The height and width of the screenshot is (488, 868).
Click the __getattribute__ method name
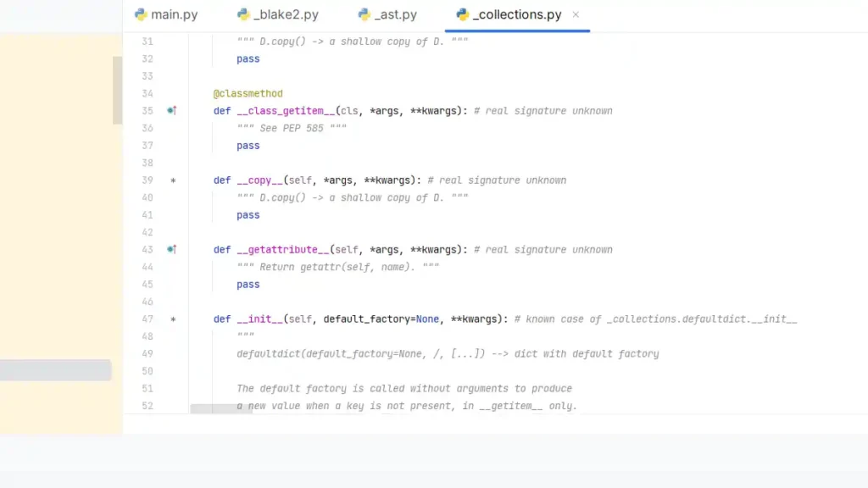[x=283, y=250]
